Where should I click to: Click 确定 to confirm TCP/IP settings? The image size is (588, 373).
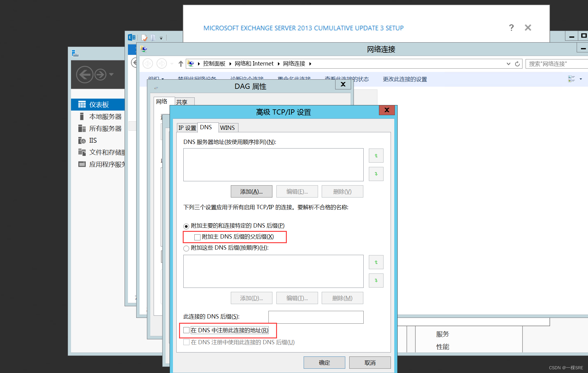(324, 363)
